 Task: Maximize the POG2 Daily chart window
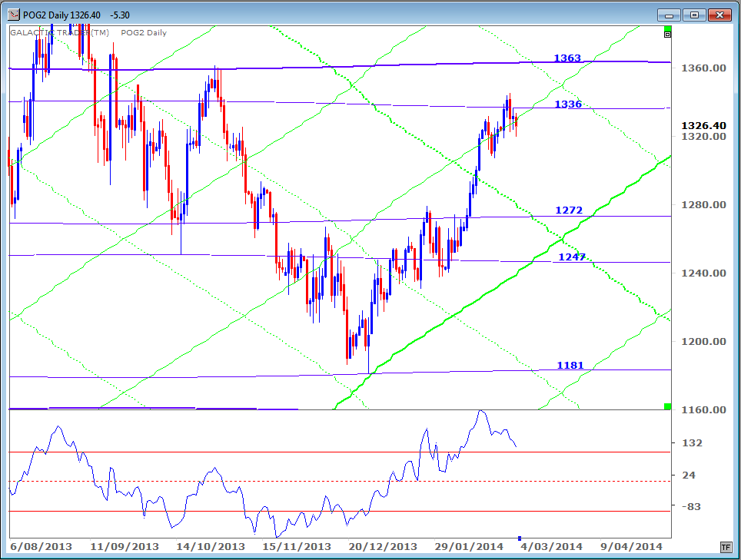coord(694,15)
